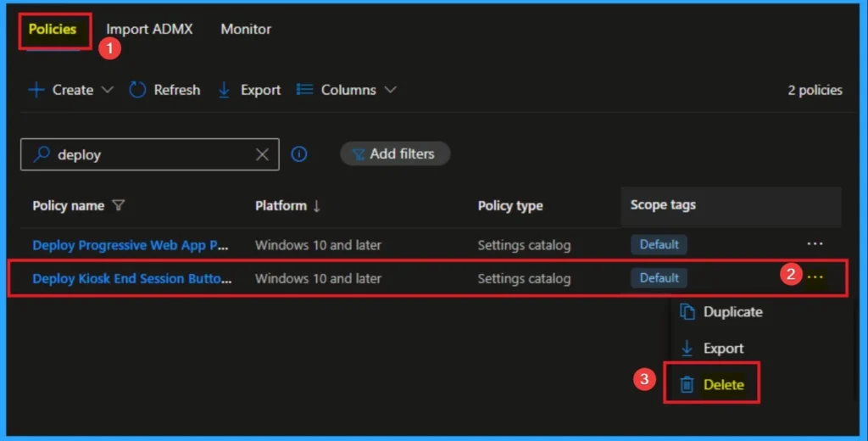Sort by the Platform column header
Viewport: 868px width, 441px height.
[x=287, y=205]
